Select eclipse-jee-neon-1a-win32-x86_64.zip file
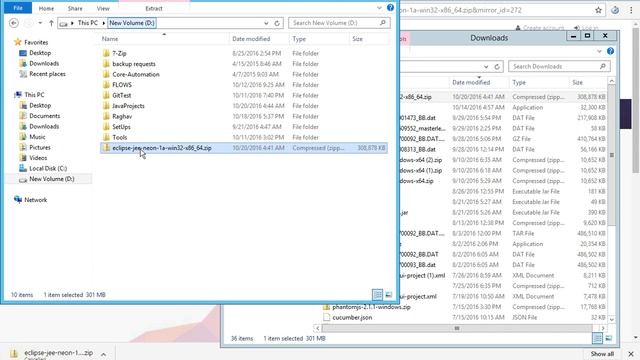 tap(244, 148)
